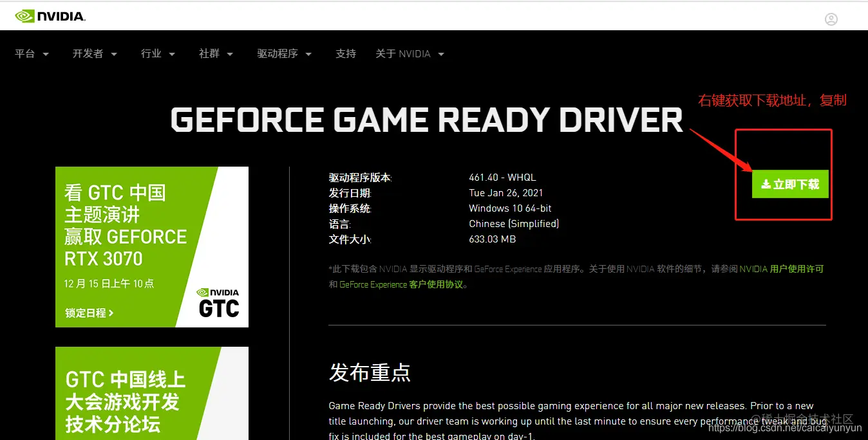Select operating system Windows 10 64-bit
This screenshot has width=868, height=440.
click(x=510, y=208)
